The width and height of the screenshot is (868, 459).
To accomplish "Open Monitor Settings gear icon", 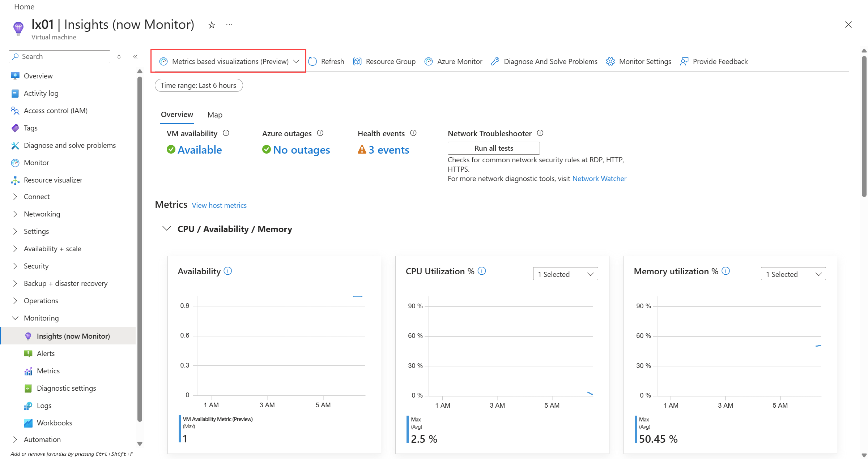I will tap(610, 61).
